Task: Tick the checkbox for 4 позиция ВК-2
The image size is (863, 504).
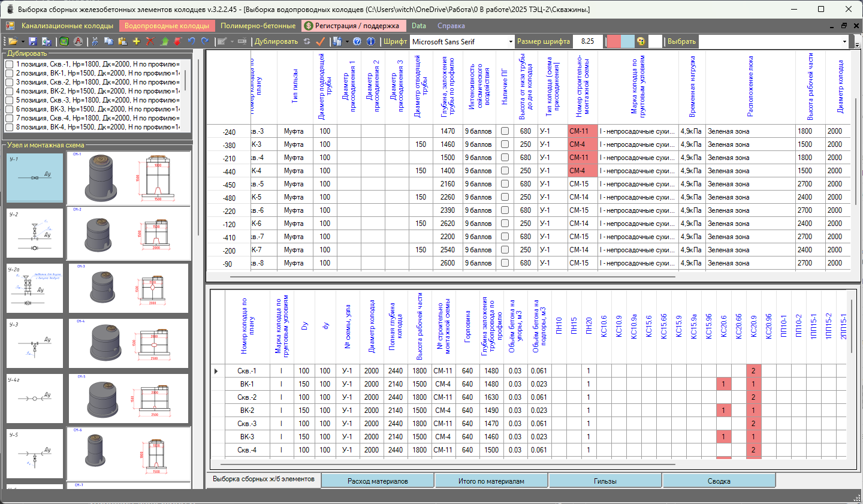Action: coord(10,91)
